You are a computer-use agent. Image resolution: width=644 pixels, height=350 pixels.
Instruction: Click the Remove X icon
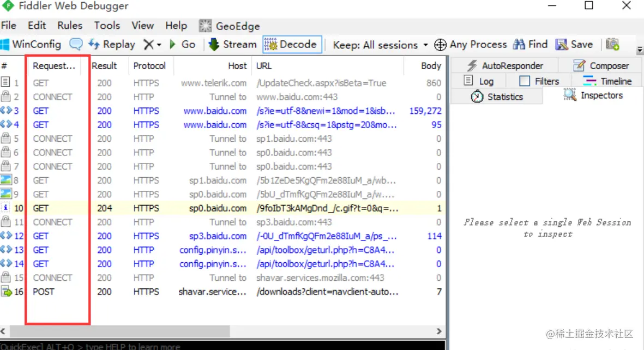click(x=148, y=44)
